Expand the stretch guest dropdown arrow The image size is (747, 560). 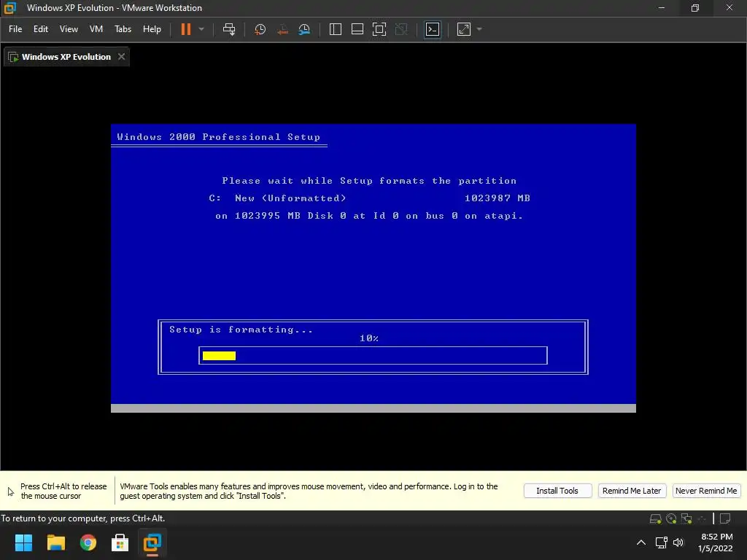479,29
